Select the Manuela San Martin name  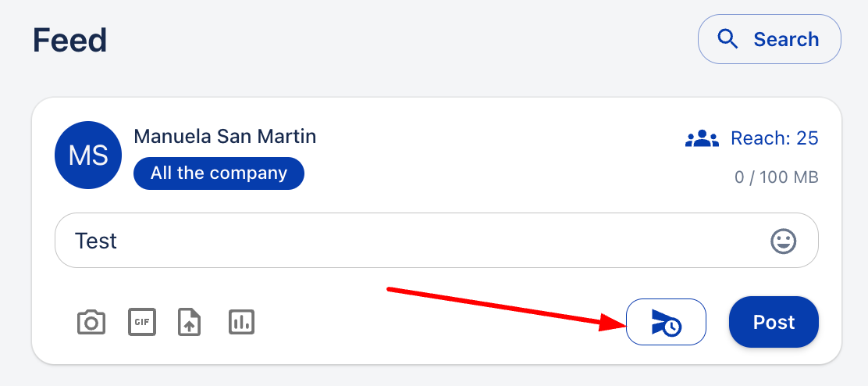tap(225, 136)
